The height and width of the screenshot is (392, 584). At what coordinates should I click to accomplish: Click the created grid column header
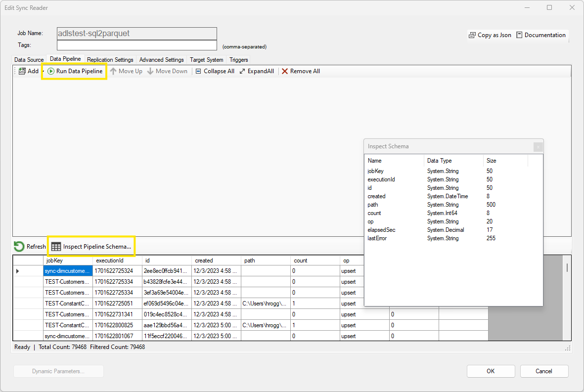(x=217, y=261)
